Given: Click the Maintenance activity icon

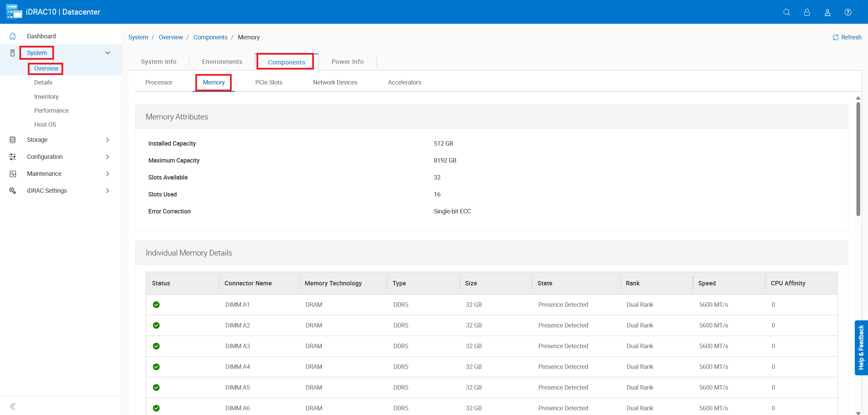Looking at the screenshot, I should [x=13, y=174].
